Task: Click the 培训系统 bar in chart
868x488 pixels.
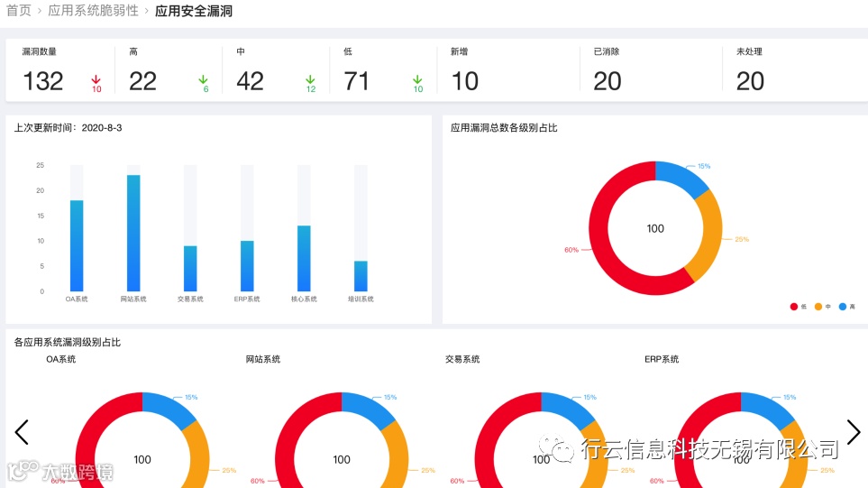Action: pos(361,276)
